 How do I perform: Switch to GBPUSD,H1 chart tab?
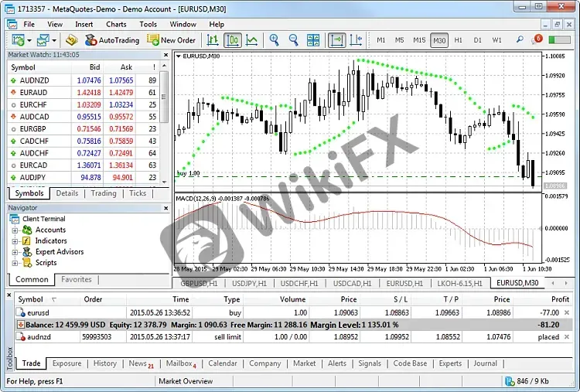point(199,284)
